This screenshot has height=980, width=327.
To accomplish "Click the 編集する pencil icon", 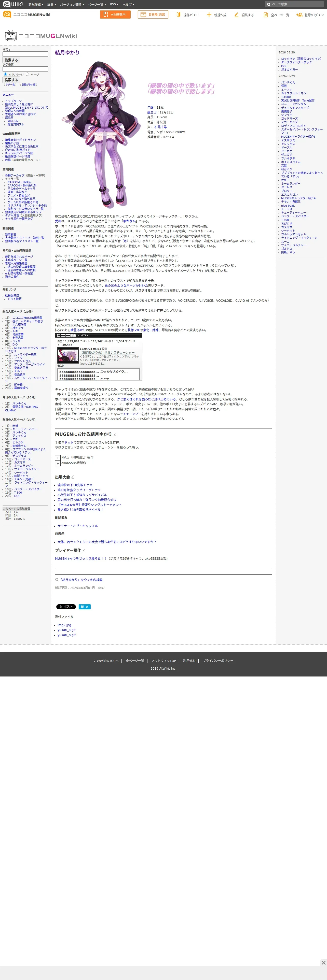I will tap(236, 15).
